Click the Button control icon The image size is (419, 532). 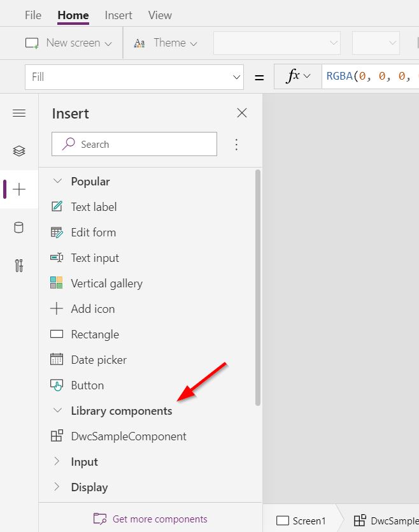57,385
